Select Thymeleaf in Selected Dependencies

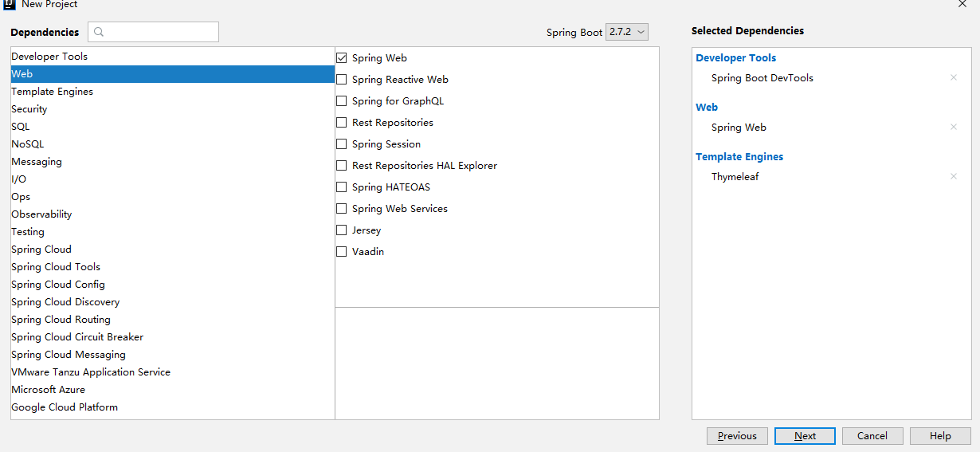(x=735, y=177)
